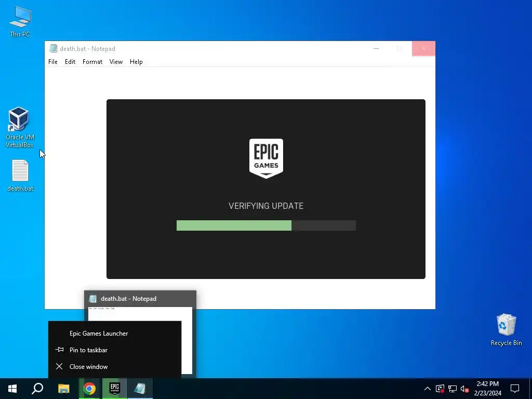The height and width of the screenshot is (399, 532).
Task: Open the clock and date flyout
Action: tap(487, 389)
